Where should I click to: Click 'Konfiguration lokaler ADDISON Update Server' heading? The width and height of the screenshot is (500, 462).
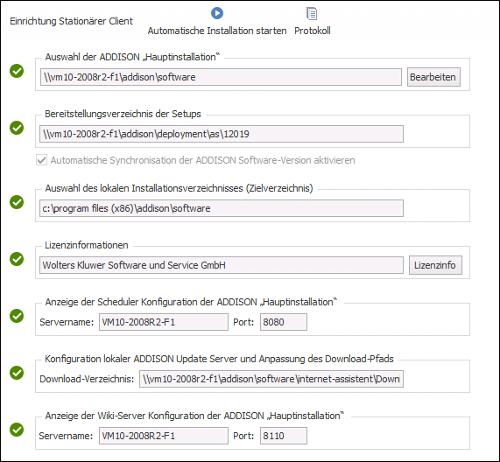pyautogui.click(x=219, y=359)
